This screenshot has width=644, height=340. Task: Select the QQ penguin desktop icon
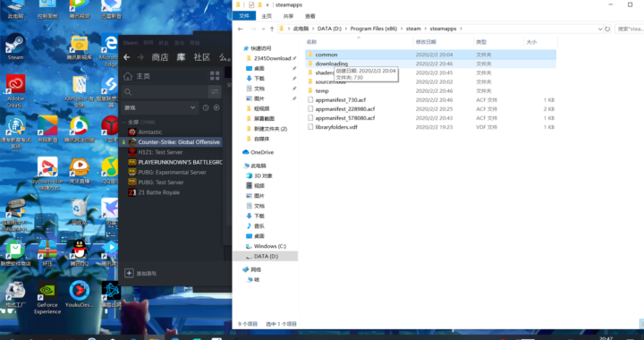pyautogui.click(x=80, y=253)
